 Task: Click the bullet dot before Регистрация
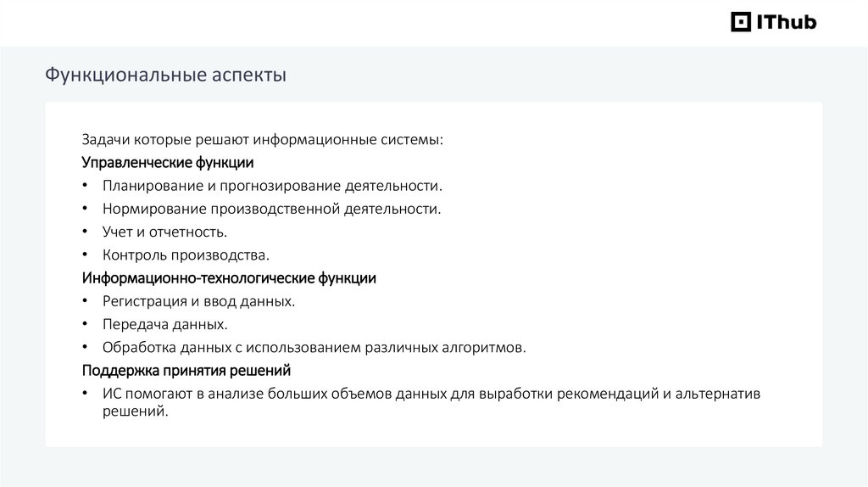[86, 302]
